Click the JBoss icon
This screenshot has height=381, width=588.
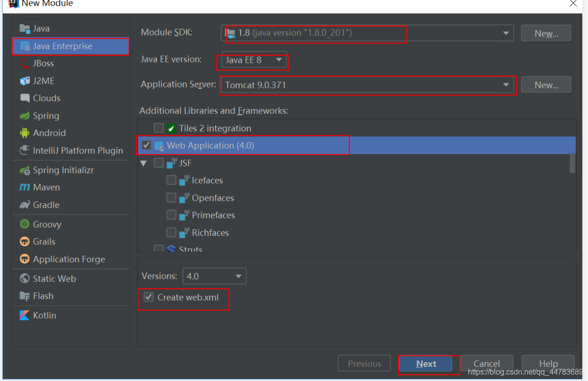pos(25,63)
